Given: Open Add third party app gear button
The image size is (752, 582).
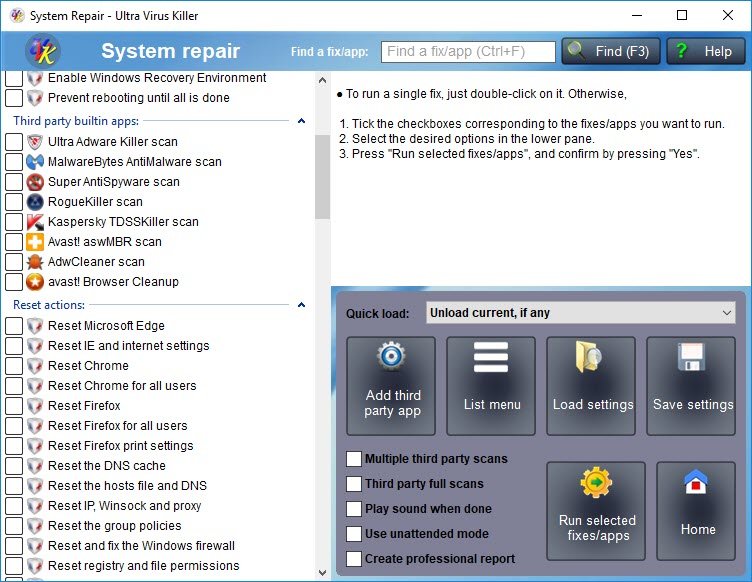Looking at the screenshot, I should pyautogui.click(x=391, y=386).
